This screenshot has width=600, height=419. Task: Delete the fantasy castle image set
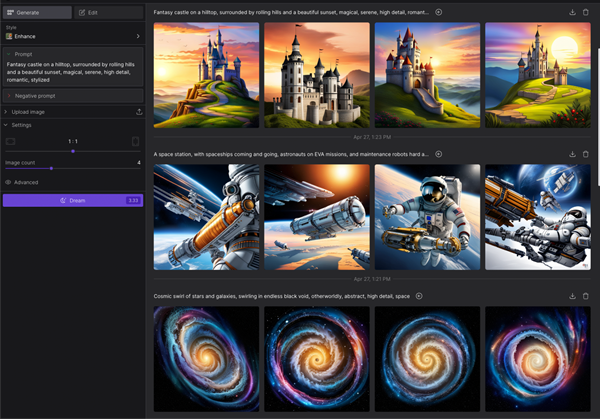coord(586,12)
